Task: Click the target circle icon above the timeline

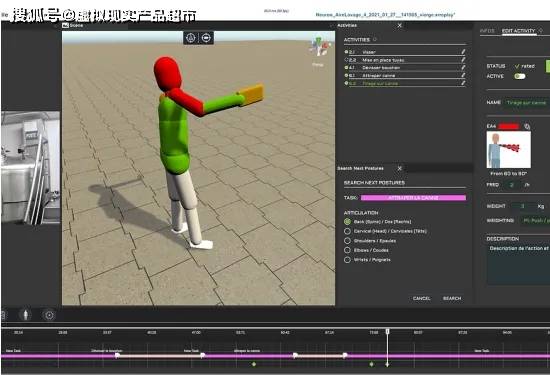Action: [49, 315]
